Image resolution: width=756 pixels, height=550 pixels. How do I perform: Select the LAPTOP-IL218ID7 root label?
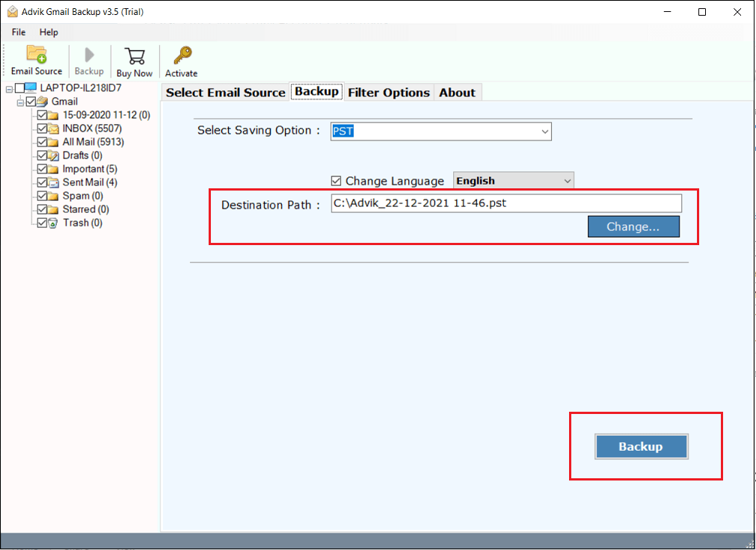(x=81, y=87)
